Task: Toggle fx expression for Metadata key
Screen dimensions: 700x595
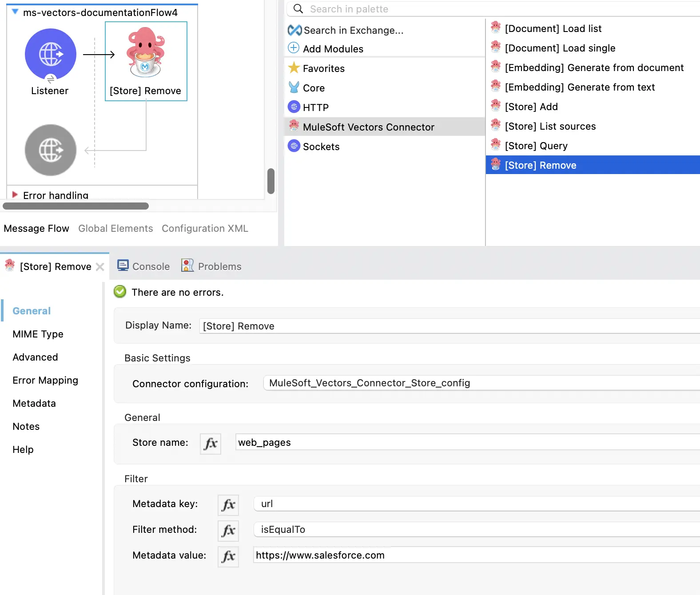Action: point(228,505)
